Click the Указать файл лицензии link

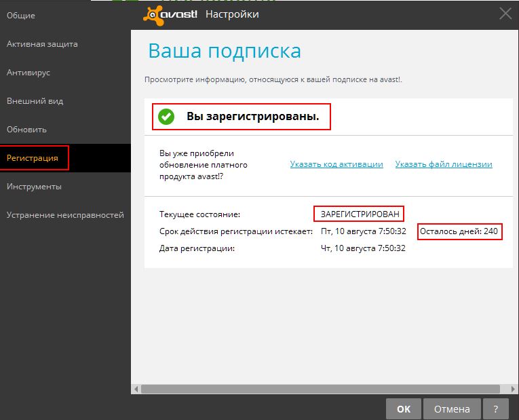click(x=444, y=164)
